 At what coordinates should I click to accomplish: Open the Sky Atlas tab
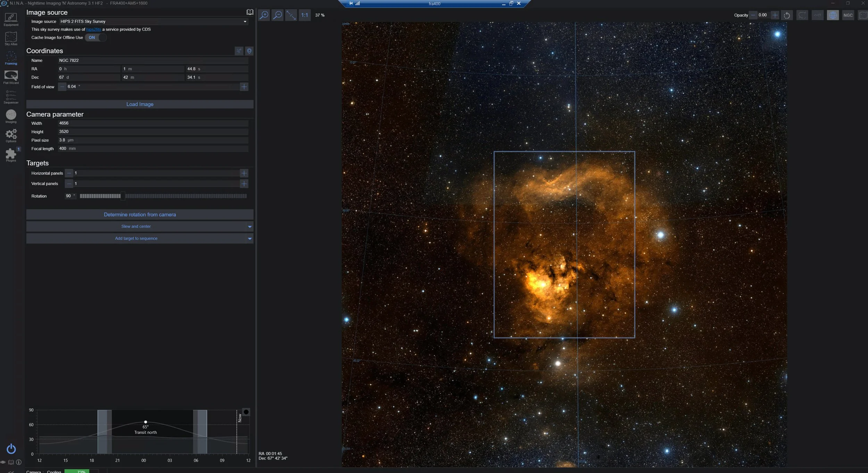(11, 38)
